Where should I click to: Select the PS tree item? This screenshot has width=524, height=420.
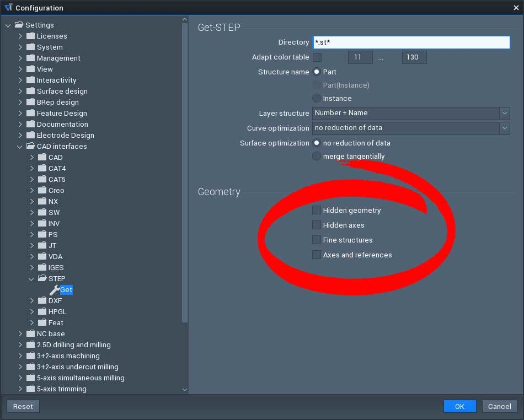tap(53, 234)
